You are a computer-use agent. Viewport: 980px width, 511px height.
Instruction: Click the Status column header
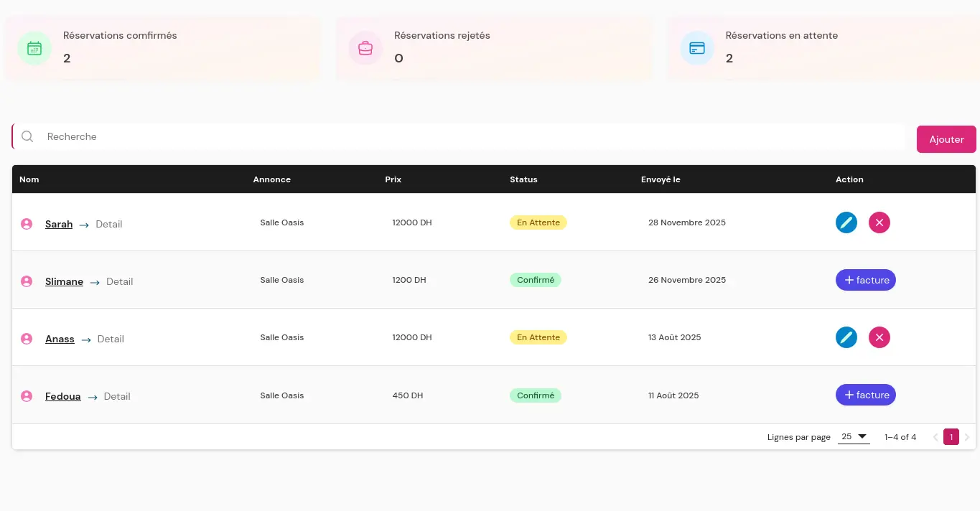point(523,179)
